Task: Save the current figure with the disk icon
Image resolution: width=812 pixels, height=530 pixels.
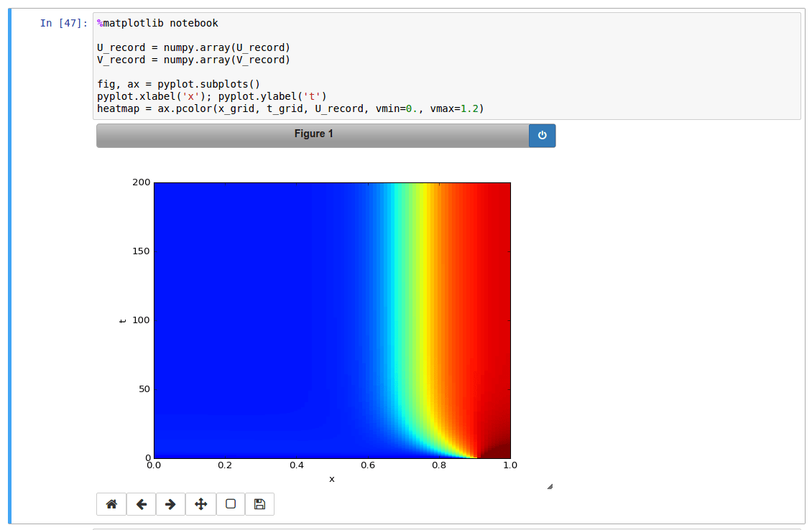Action: pyautogui.click(x=259, y=503)
